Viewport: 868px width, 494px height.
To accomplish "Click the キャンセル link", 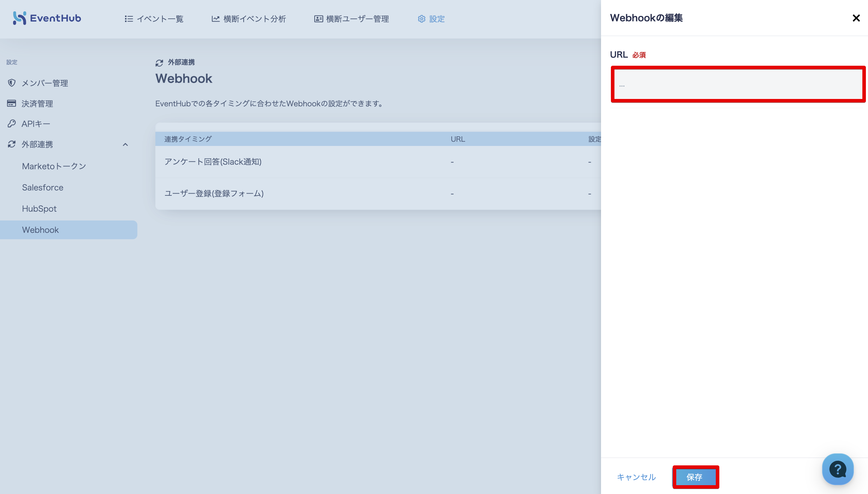I will [x=636, y=477].
